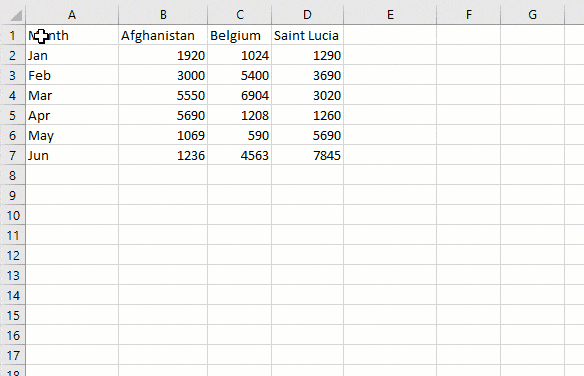Select row 2 header

click(13, 55)
